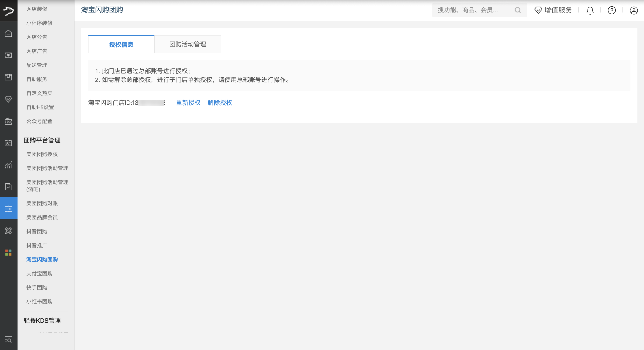
Task: Click the notification bell icon
Action: pyautogui.click(x=590, y=10)
